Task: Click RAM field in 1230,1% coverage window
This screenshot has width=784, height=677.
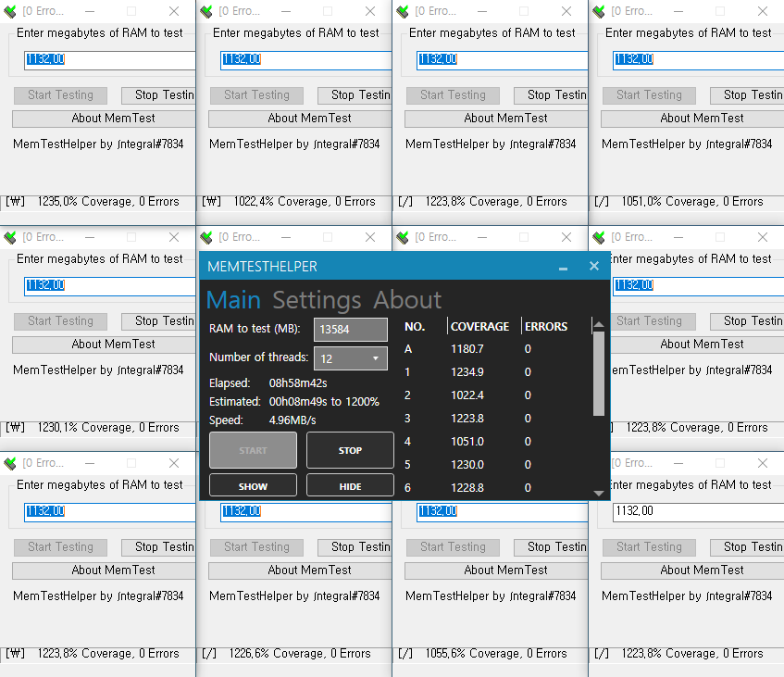Action: click(110, 286)
